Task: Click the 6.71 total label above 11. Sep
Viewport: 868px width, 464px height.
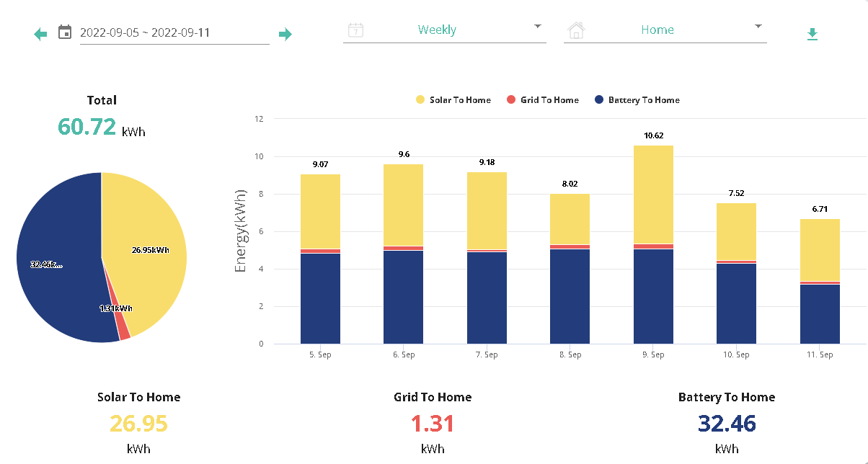Action: click(820, 209)
